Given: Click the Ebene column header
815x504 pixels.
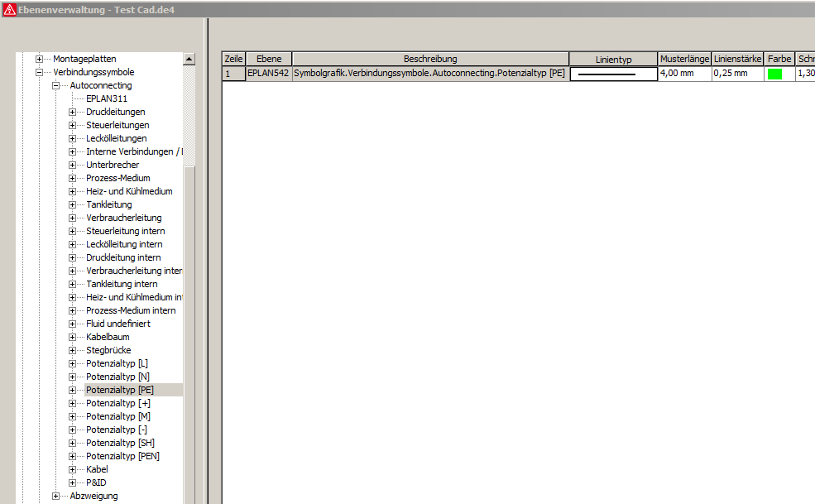Looking at the screenshot, I should click(x=269, y=60).
